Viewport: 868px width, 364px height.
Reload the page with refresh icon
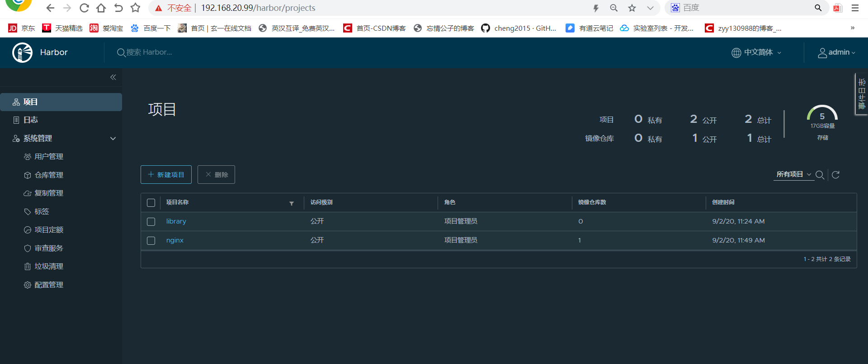[x=84, y=8]
